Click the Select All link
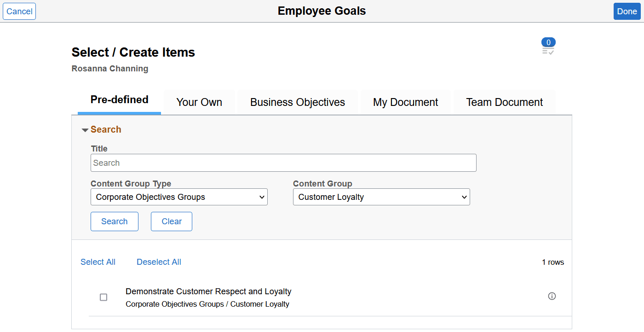 pyautogui.click(x=98, y=262)
